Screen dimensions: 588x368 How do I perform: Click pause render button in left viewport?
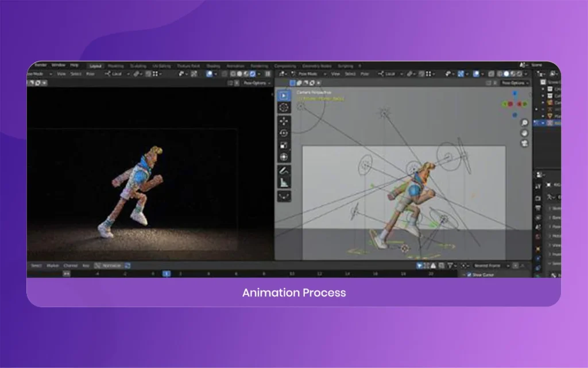click(x=268, y=74)
